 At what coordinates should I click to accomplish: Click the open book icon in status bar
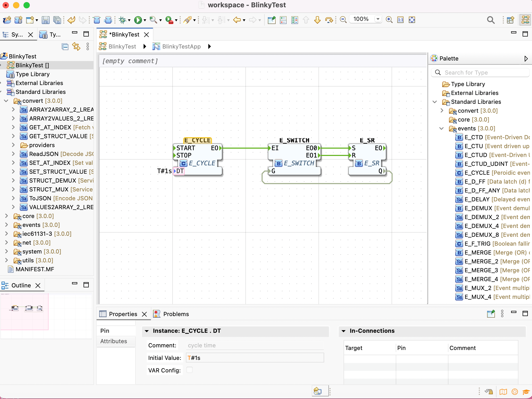point(503,392)
